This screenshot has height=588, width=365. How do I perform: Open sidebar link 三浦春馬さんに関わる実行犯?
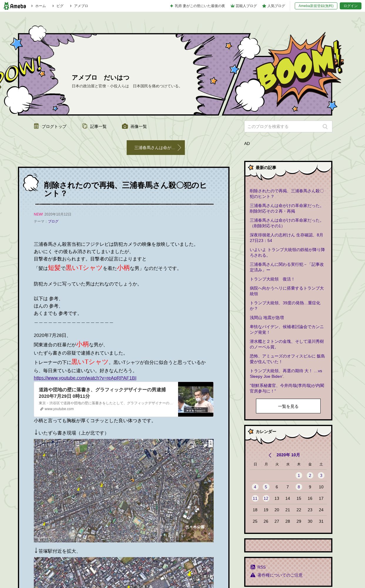coord(287,267)
